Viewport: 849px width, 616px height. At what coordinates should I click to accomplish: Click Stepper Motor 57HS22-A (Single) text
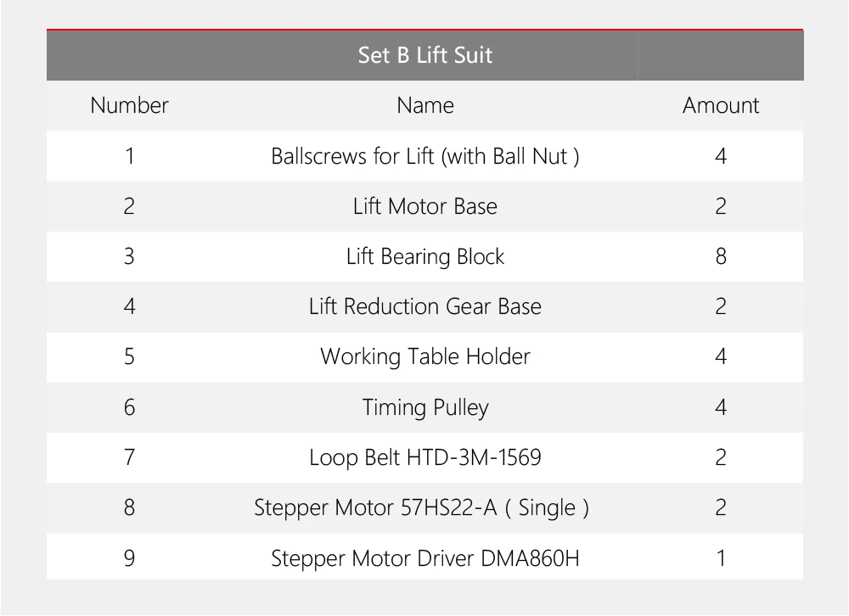tap(421, 507)
